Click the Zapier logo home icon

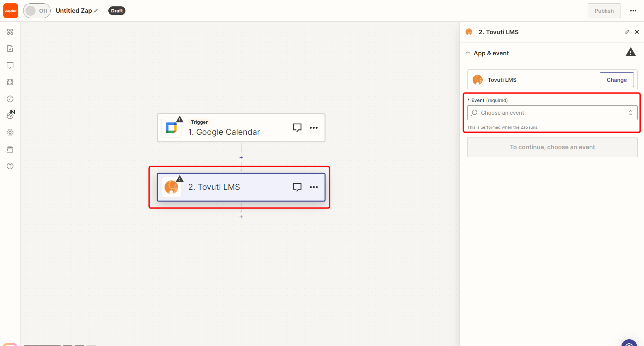click(x=11, y=11)
